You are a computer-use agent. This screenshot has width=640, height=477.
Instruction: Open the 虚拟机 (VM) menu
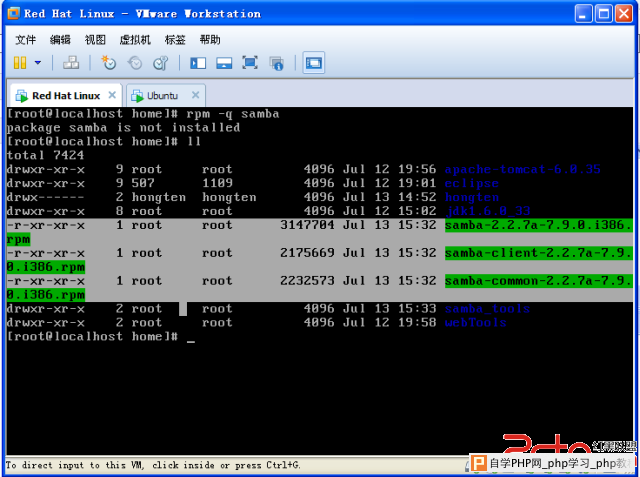coord(134,40)
